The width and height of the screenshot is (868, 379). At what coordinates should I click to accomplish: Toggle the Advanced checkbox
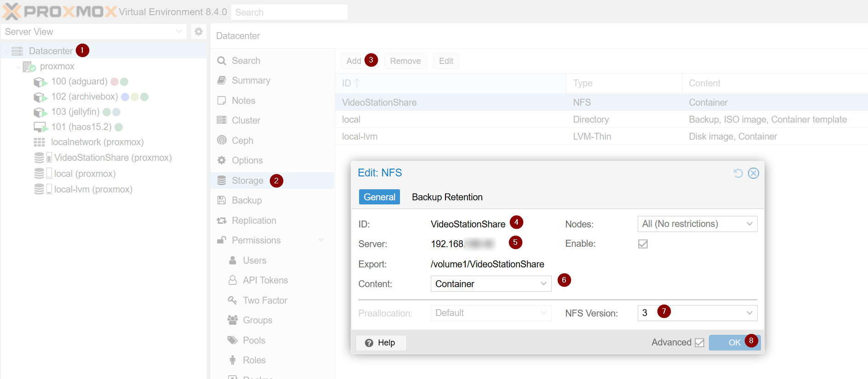point(699,343)
